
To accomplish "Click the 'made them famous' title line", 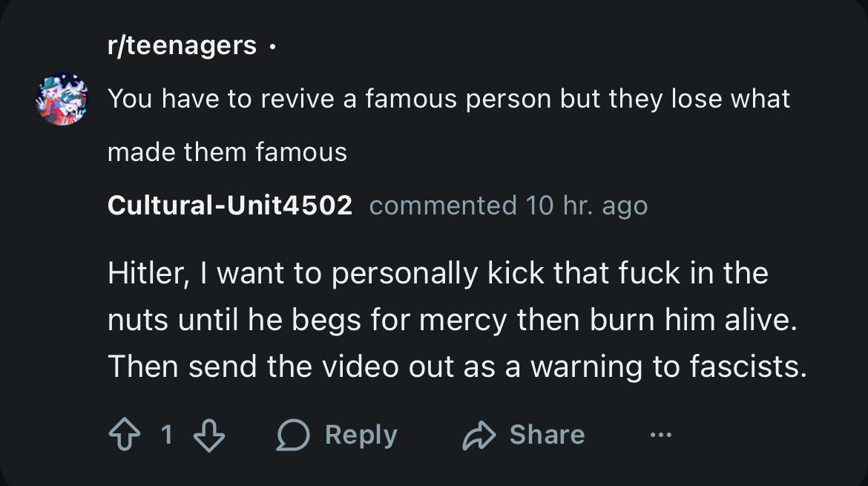I will coord(227,152).
